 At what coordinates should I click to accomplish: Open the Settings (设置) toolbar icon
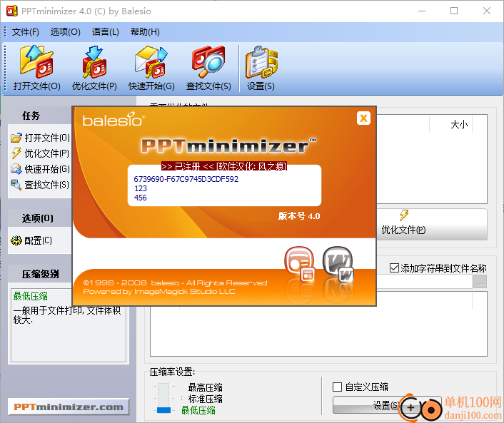click(261, 68)
